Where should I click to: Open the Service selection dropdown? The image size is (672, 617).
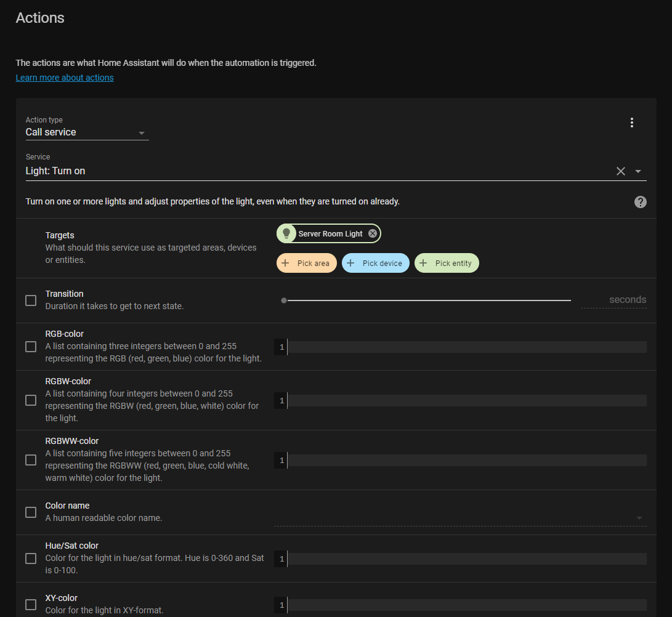point(638,171)
